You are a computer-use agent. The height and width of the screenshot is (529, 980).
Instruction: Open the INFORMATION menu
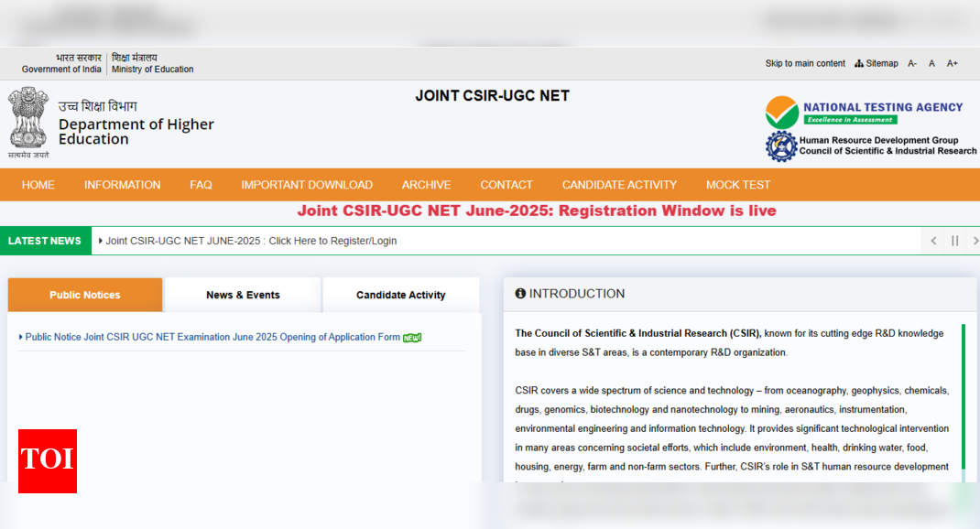tap(122, 185)
